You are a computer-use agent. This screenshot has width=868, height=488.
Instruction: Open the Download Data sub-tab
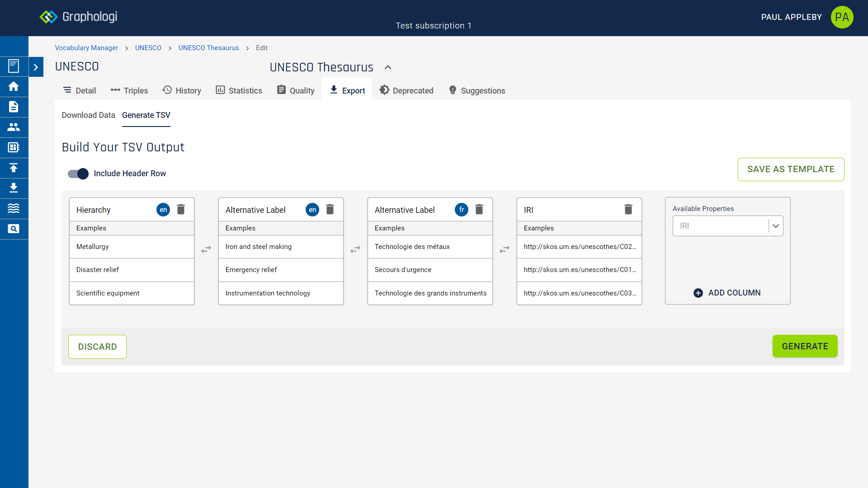(x=88, y=115)
